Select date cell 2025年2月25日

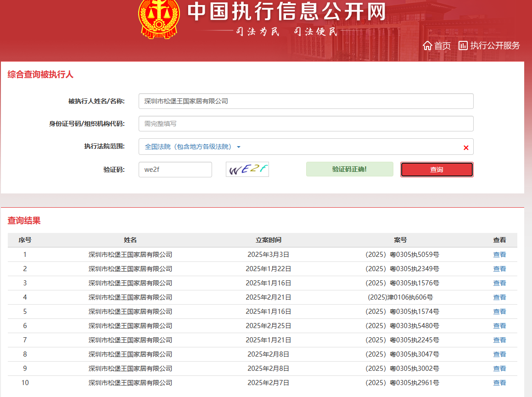(x=269, y=326)
